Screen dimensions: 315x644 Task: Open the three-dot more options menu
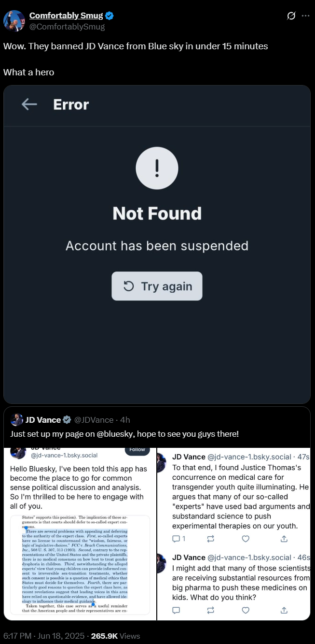305,16
